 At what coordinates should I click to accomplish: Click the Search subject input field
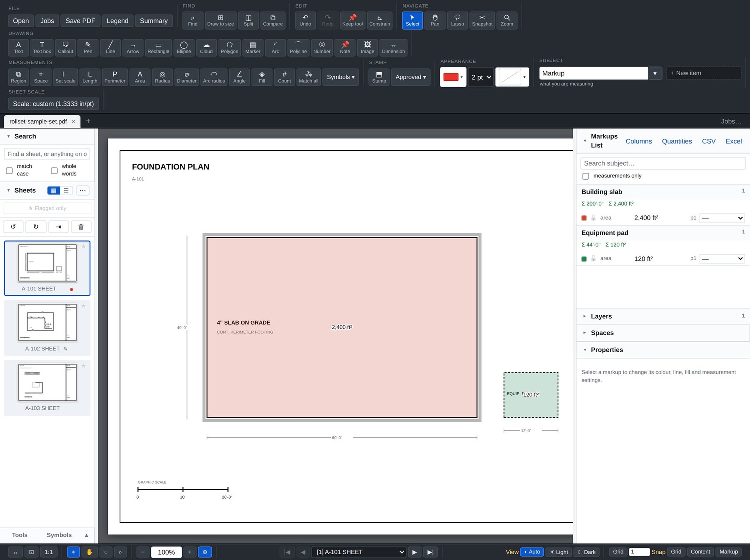pyautogui.click(x=663, y=163)
